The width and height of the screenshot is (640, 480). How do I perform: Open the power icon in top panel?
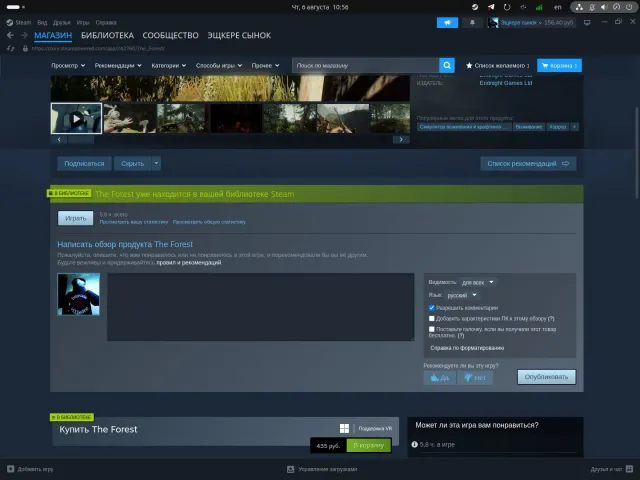[x=629, y=7]
